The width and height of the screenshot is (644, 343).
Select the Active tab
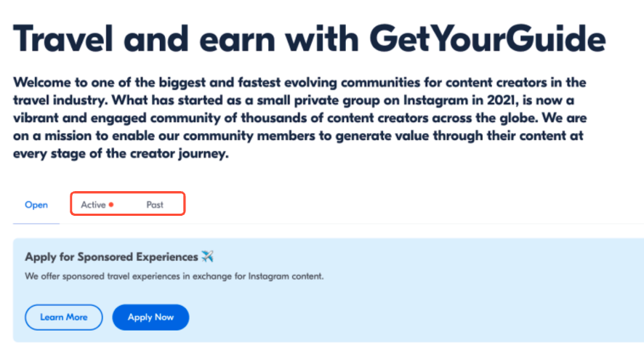tap(93, 205)
